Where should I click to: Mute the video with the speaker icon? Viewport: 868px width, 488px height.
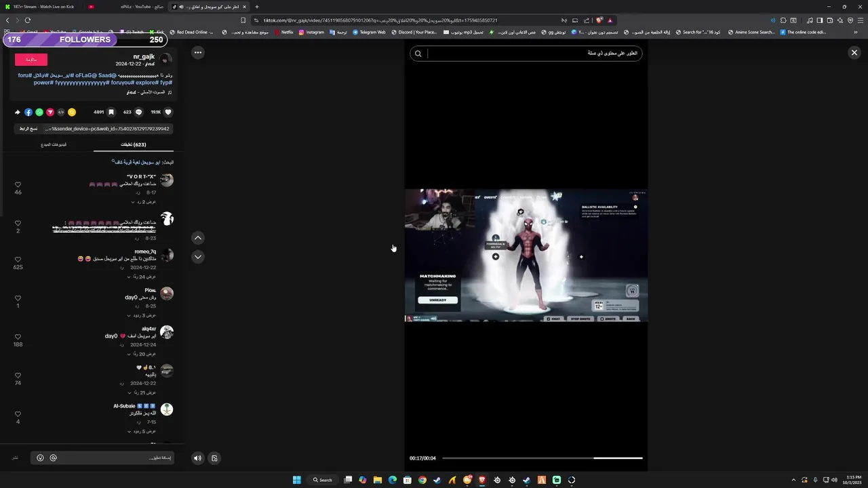click(197, 458)
